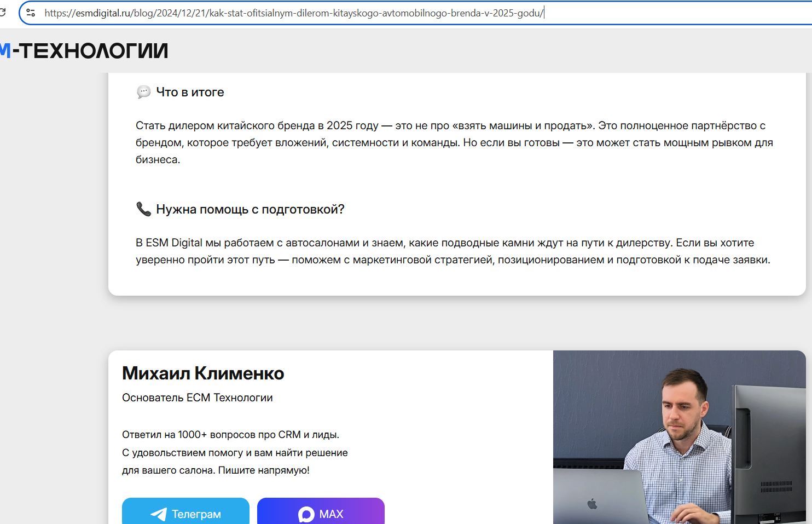812x524 pixels.
Task: Click the reload page icon
Action: [4, 12]
